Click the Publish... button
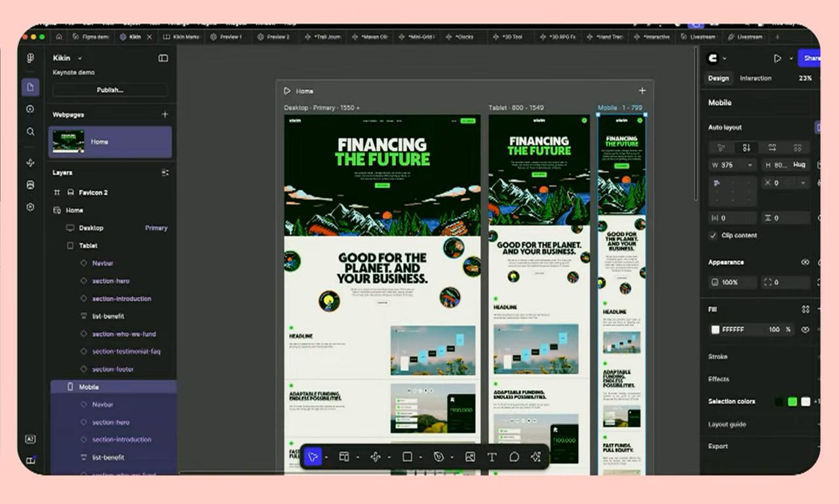 point(109,90)
